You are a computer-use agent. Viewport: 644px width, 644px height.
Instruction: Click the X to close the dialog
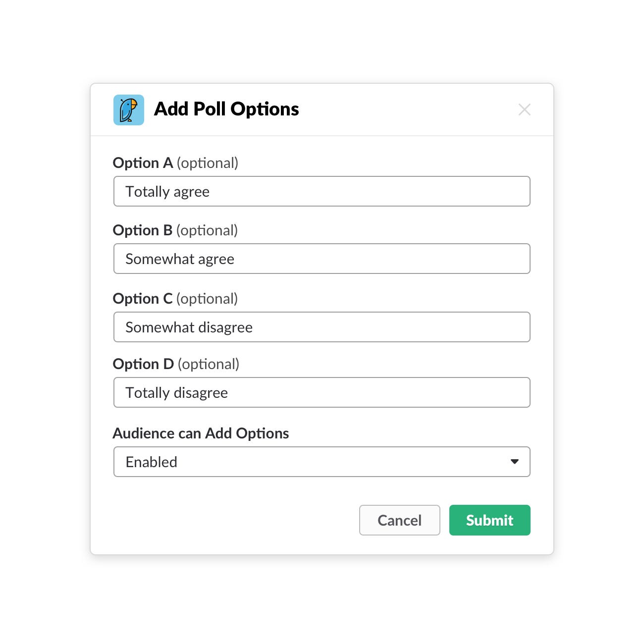tap(525, 109)
